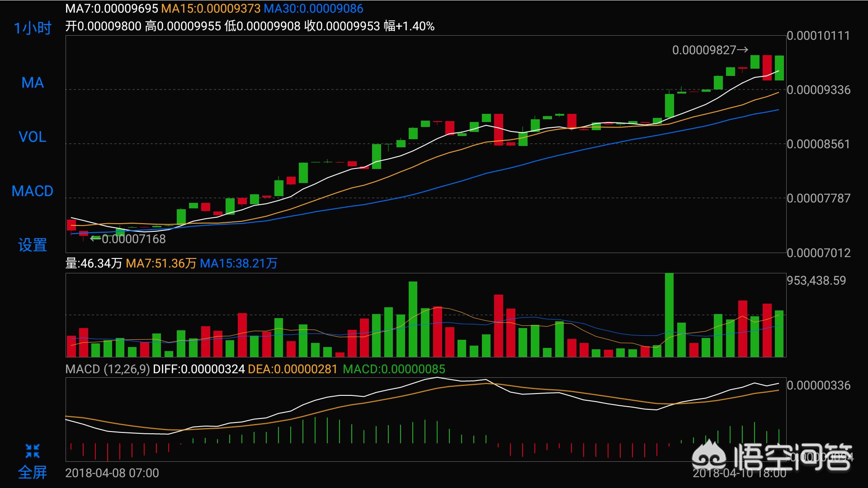The width and height of the screenshot is (868, 488).
Task: Tap the 全屏 fullscreen label
Action: tap(33, 473)
